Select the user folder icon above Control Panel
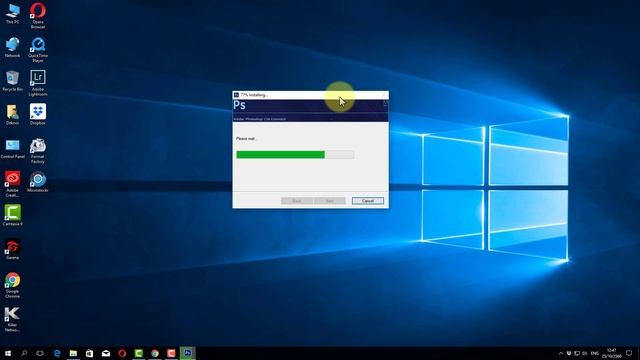This screenshot has width=640, height=360. coord(13,115)
